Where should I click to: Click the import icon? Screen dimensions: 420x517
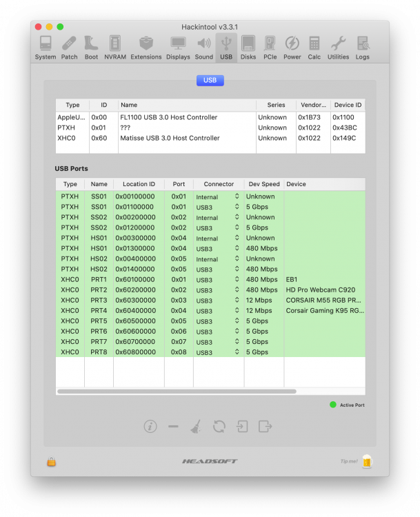[242, 426]
